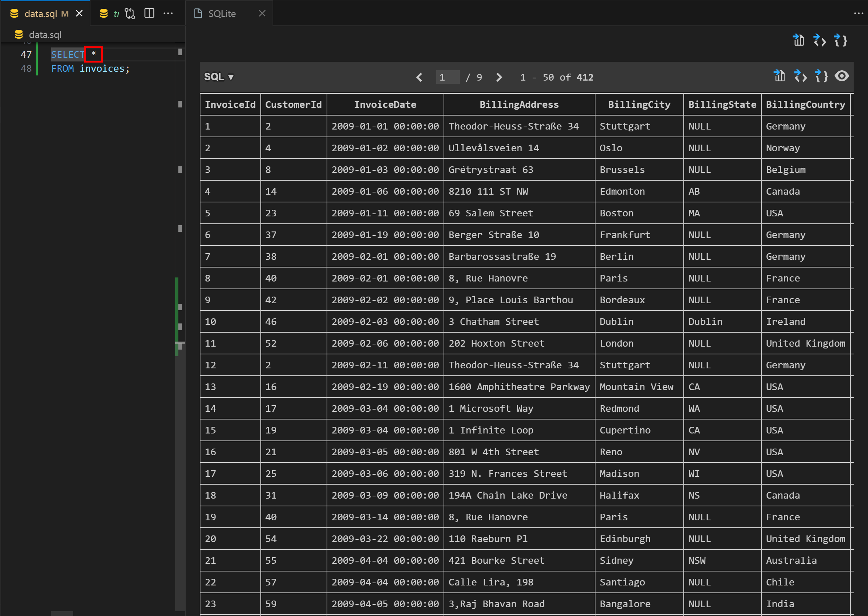Expand the SQL query dropdown arrow
The image size is (868, 616).
231,77
